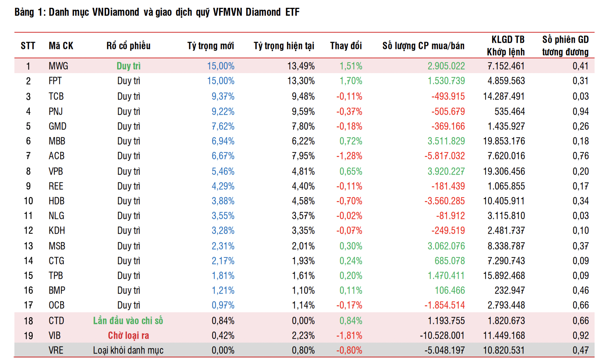Image resolution: width=609 pixels, height=364 pixels.
Task: Select the VRE ticker cell
Action: 56,350
